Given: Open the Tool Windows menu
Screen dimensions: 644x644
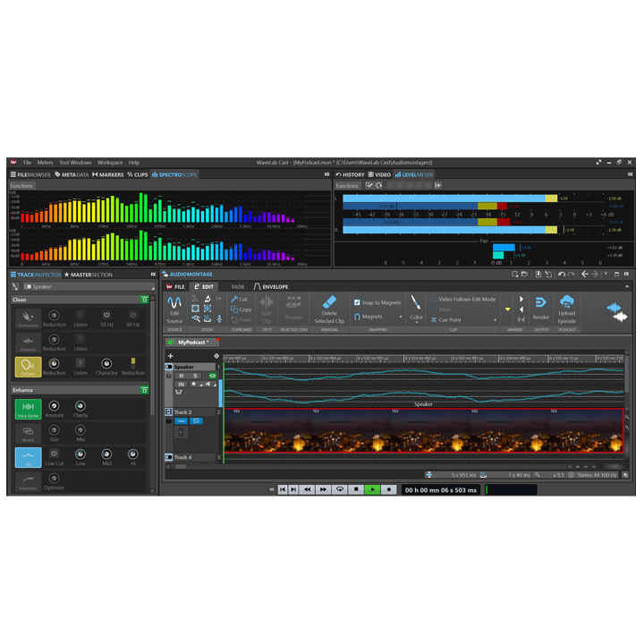Looking at the screenshot, I should click(75, 163).
